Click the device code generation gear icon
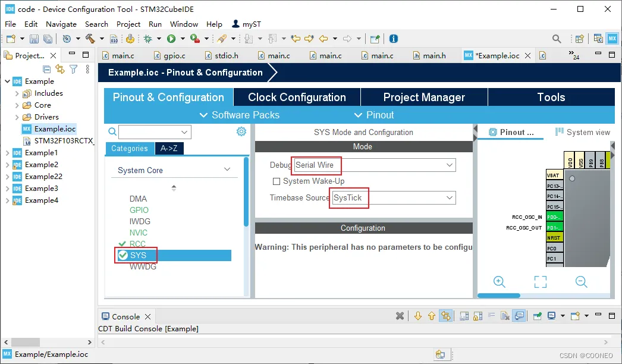The width and height of the screenshot is (622, 364). point(130,39)
